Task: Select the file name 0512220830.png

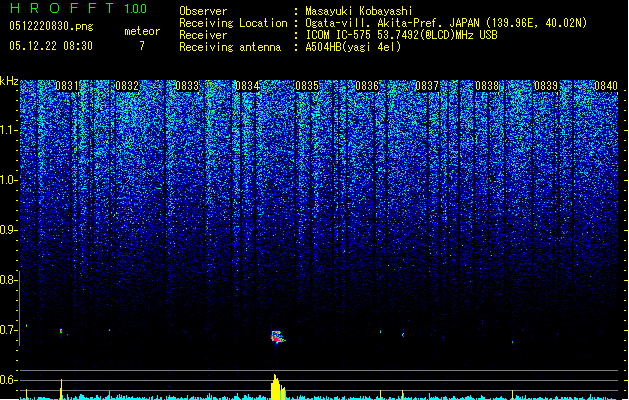Action: [51, 26]
